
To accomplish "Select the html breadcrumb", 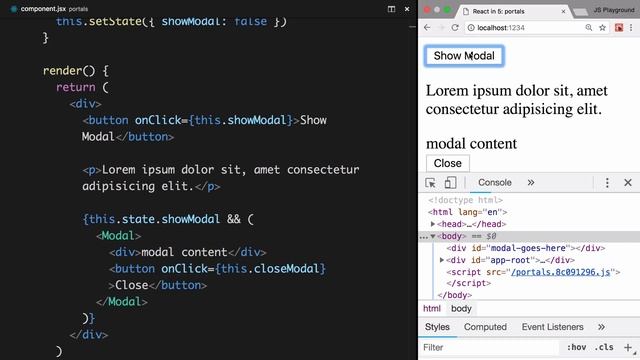I will tap(432, 309).
